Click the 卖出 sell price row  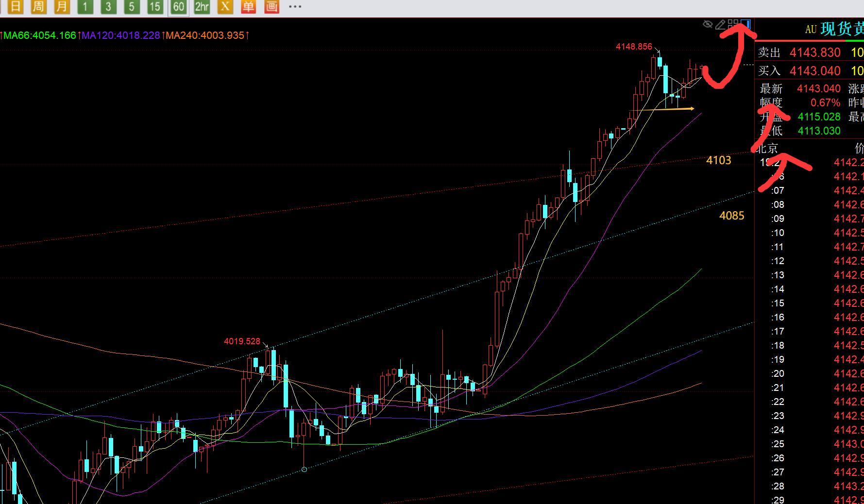(x=809, y=52)
